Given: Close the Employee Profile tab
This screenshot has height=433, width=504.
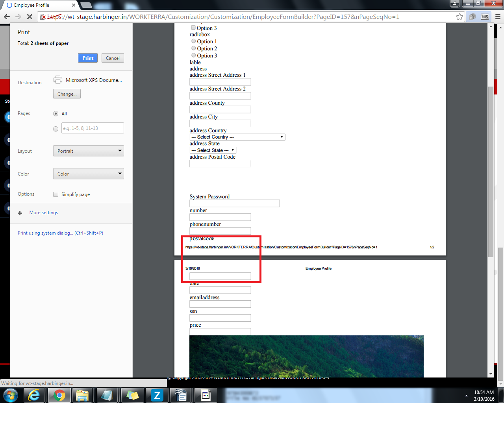Looking at the screenshot, I should (x=74, y=5).
